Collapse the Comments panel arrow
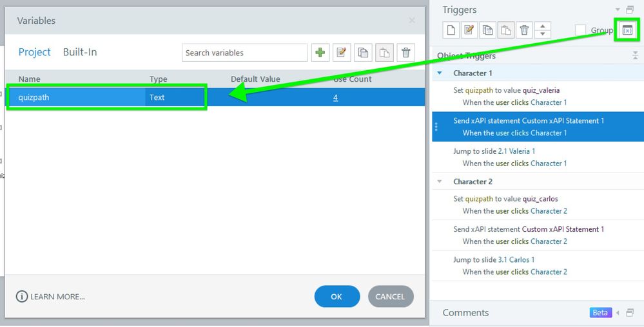644x327 pixels. (x=618, y=313)
